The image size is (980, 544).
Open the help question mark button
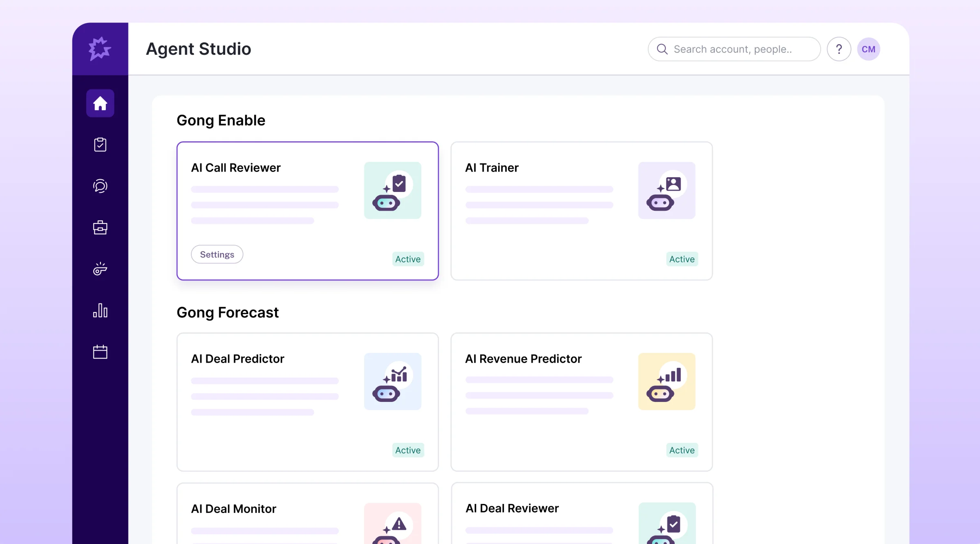click(839, 49)
